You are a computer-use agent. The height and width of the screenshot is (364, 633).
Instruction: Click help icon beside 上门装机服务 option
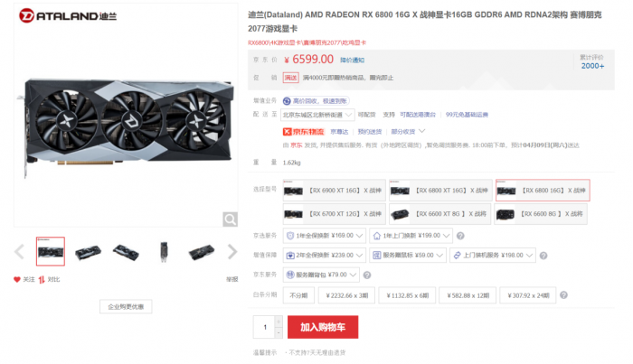pos(543,256)
